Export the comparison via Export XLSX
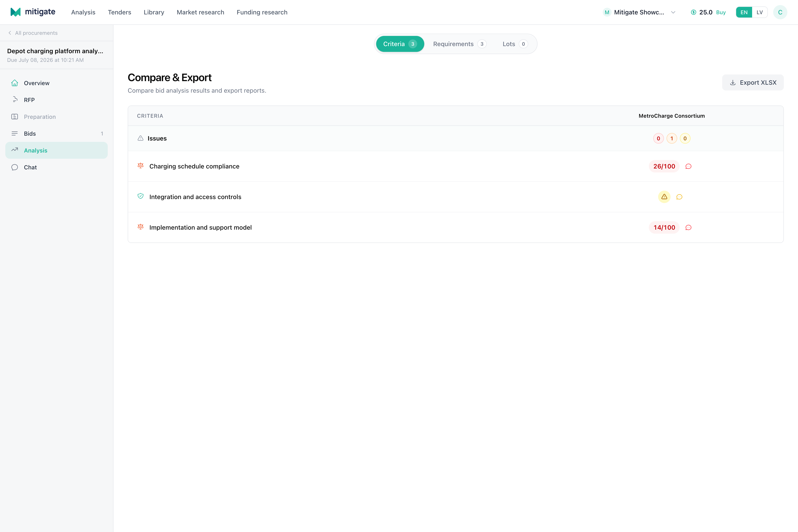798x532 pixels. pyautogui.click(x=753, y=82)
